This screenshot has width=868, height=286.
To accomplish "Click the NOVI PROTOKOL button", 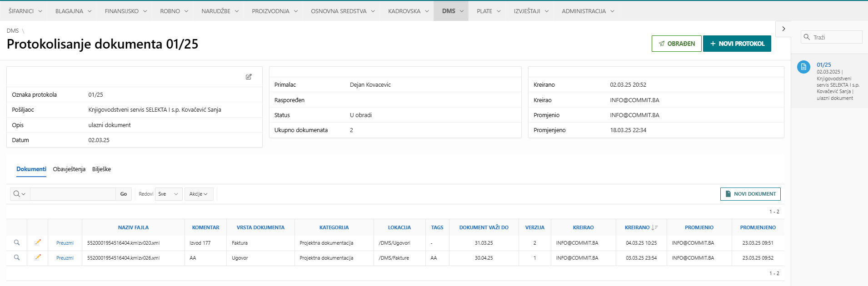I will point(737,44).
